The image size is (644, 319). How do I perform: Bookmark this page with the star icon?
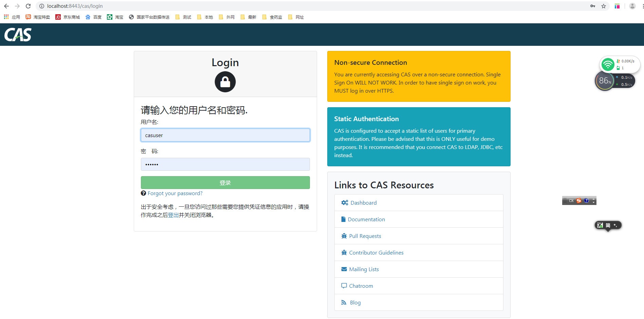(604, 6)
